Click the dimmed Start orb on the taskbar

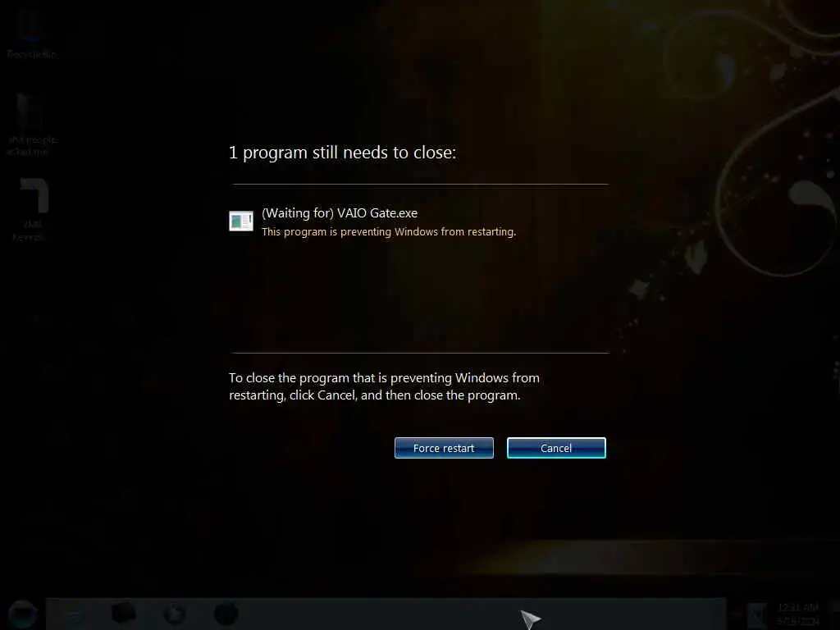tap(22, 614)
